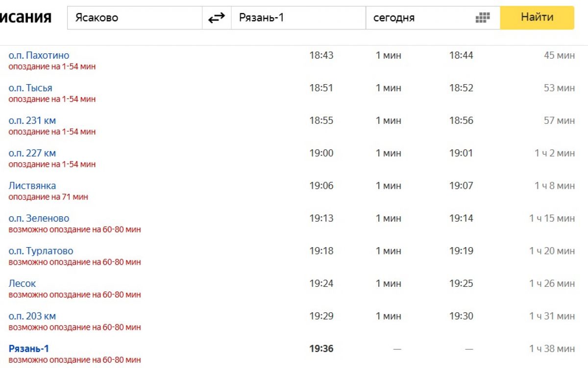
Task: Open station о.п. 231 км
Action: pos(32,120)
